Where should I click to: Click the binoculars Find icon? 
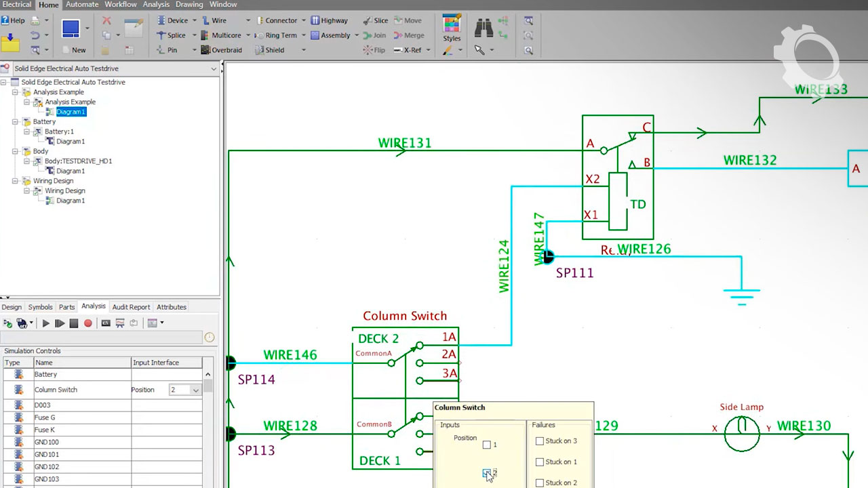point(484,28)
